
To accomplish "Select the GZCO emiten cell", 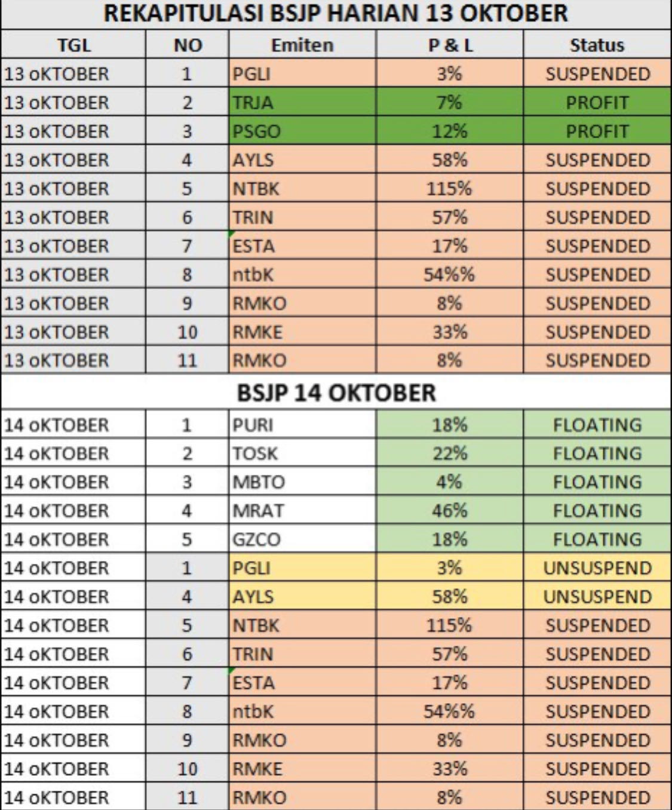I will pos(302,539).
